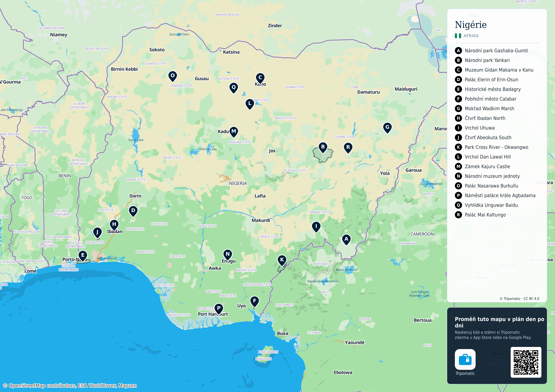Click legend badge A icon
The width and height of the screenshot is (555, 392).
tap(458, 51)
